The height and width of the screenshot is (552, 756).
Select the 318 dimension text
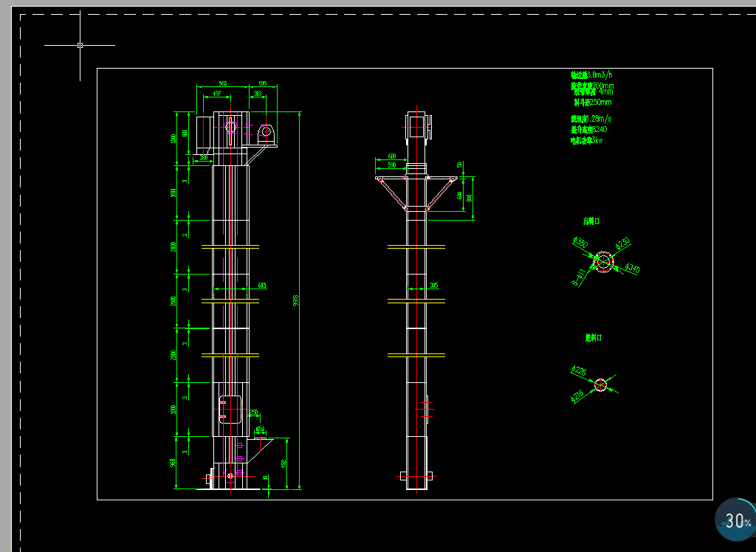(258, 94)
